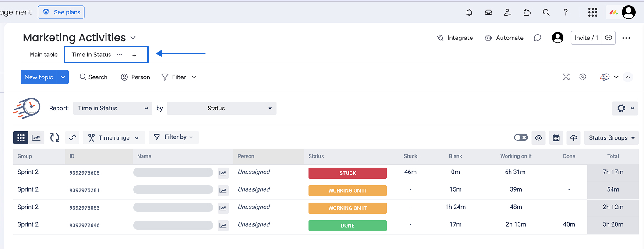Viewport: 644px width, 249px height.
Task: Click the New topic button
Action: click(39, 77)
